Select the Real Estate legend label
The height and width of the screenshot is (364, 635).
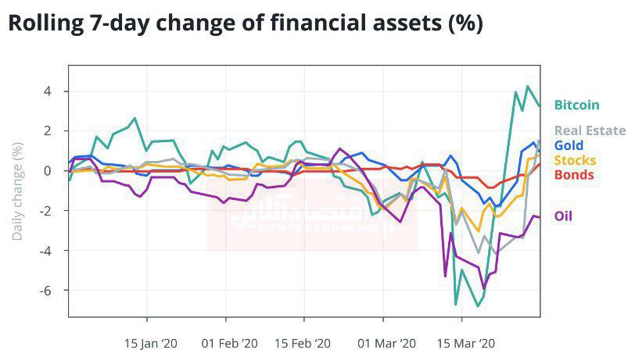coord(590,130)
